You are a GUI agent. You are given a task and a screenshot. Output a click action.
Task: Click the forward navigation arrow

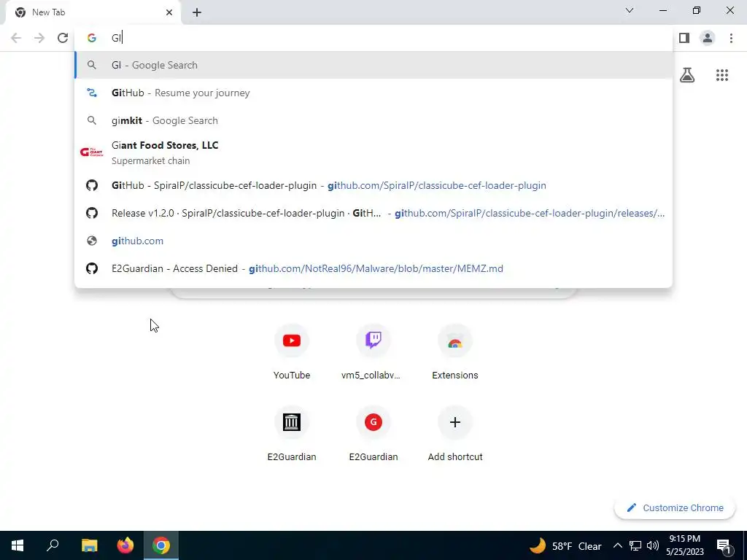pos(39,38)
